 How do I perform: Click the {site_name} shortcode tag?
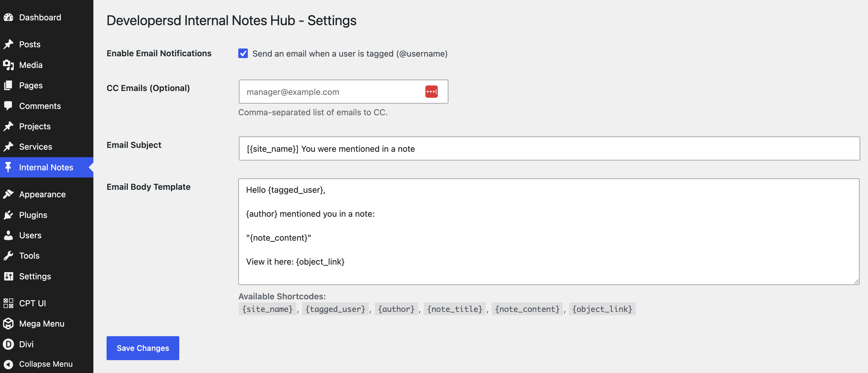(268, 309)
